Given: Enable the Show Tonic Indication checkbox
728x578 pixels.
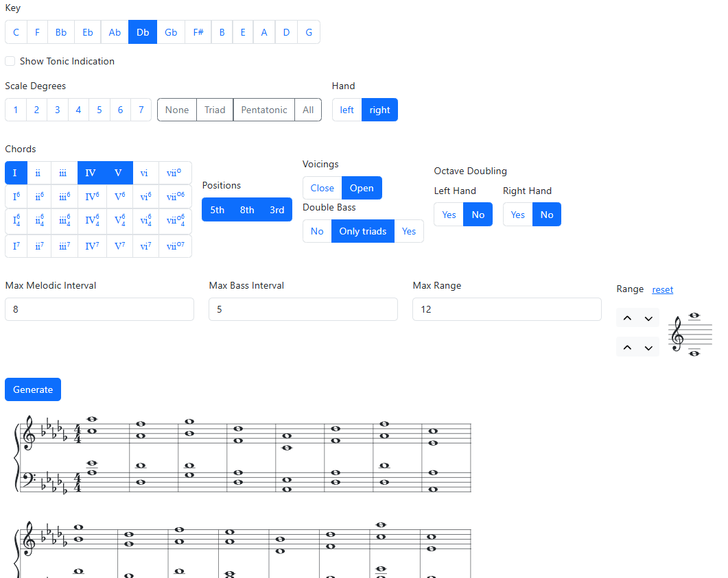Looking at the screenshot, I should 10,61.
